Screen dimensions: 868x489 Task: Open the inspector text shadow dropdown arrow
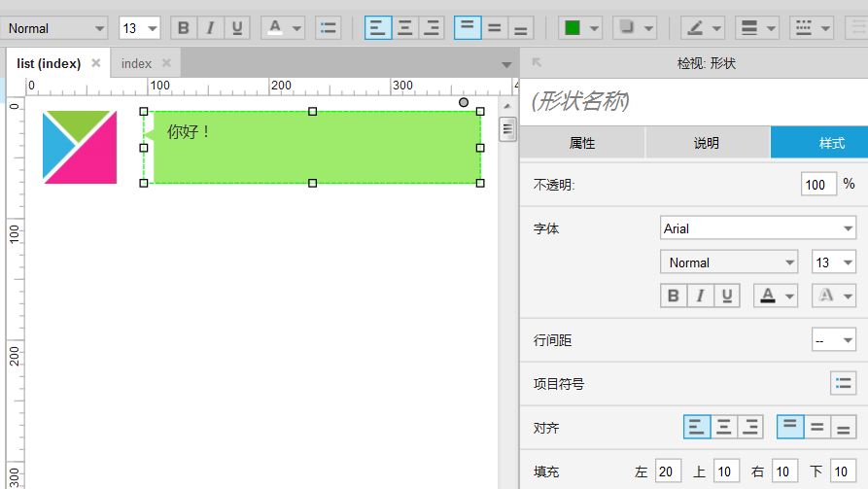coord(848,297)
